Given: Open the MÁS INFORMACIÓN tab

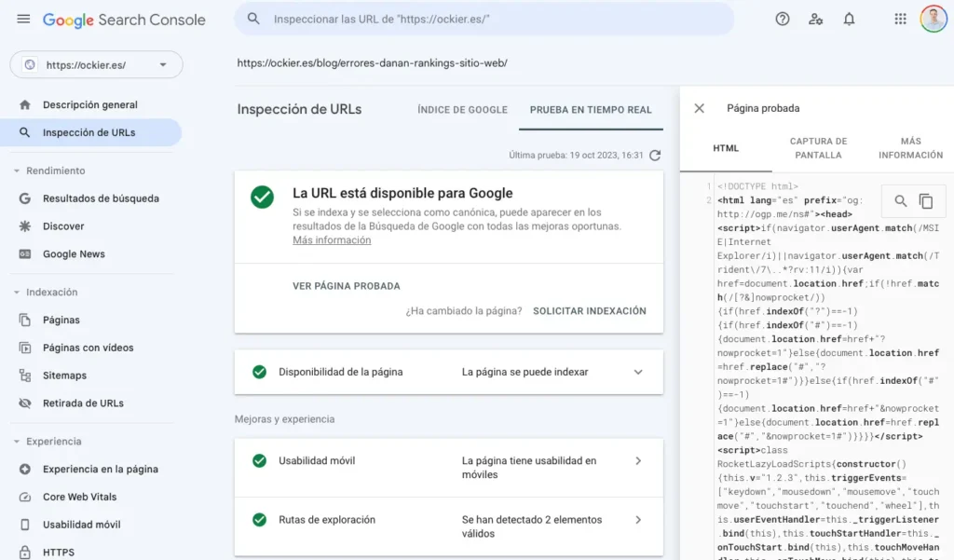Looking at the screenshot, I should click(910, 148).
